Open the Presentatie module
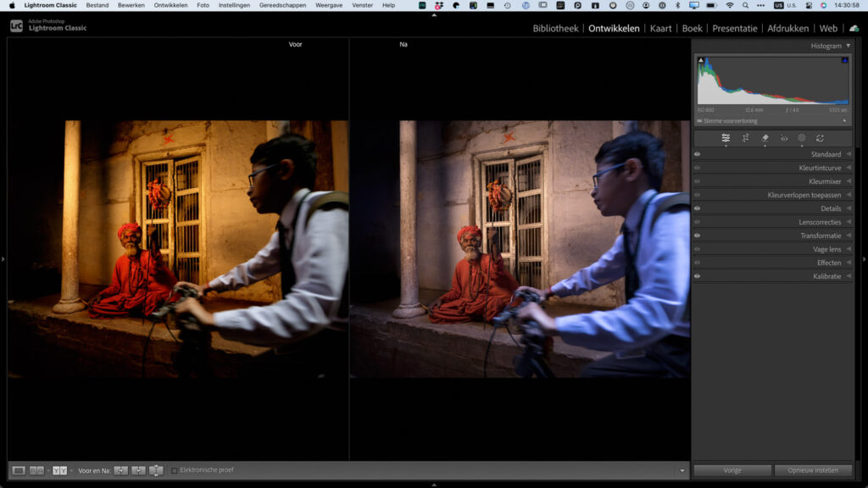868x488 pixels. click(735, 28)
